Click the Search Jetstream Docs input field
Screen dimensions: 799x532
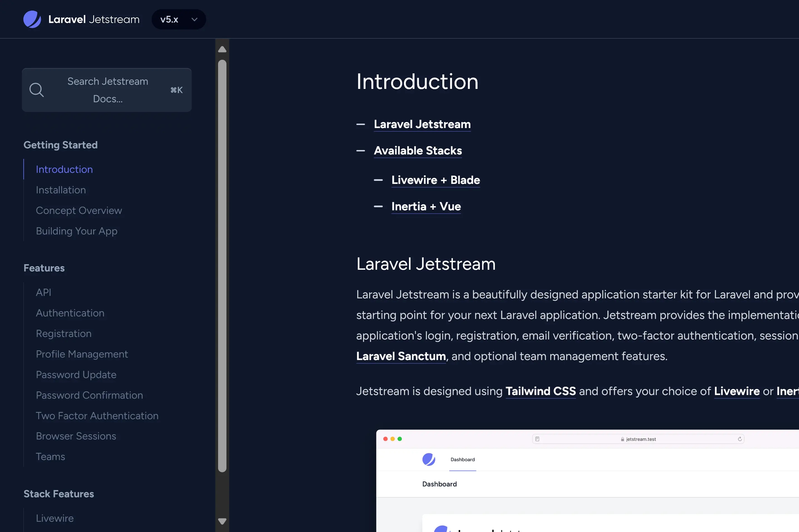point(108,90)
